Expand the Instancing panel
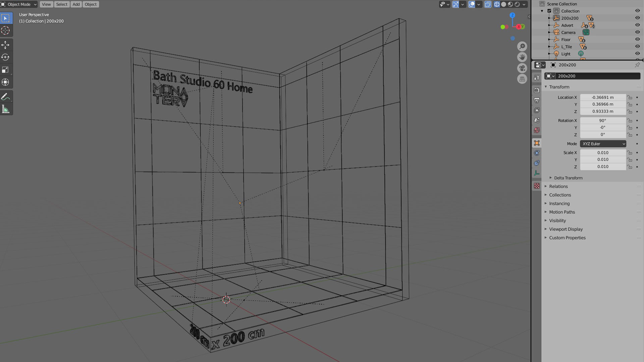This screenshot has width=644, height=362. click(x=546, y=203)
